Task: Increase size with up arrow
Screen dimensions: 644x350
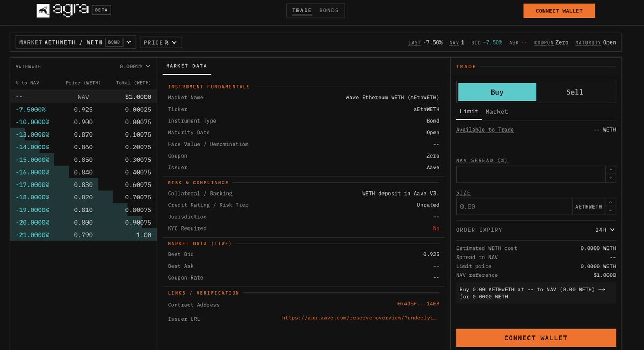Action: [x=610, y=202]
